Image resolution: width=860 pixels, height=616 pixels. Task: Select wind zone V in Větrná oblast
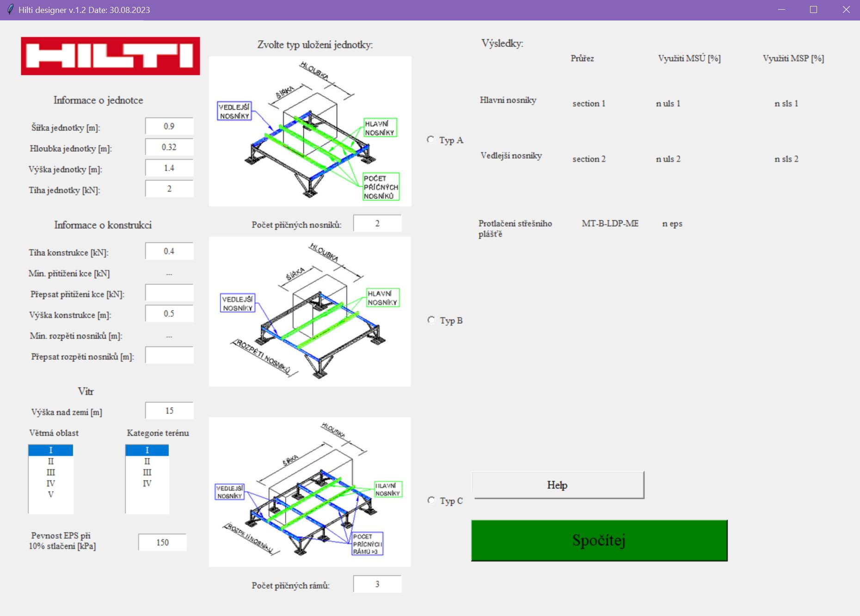(x=50, y=494)
